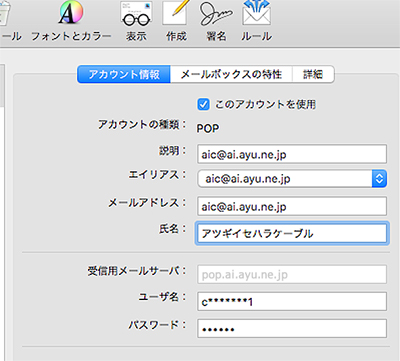Open the 表示 (Viewing) preferences pane
Screen dimensions: 400x361
click(x=136, y=21)
